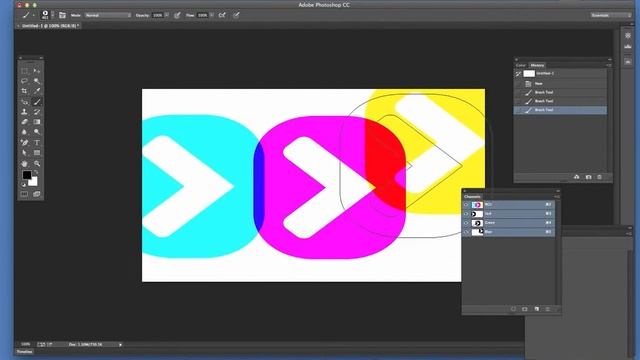Screen dimensions: 640x360
Task: Create new channel in Channels panel
Action: point(536,309)
